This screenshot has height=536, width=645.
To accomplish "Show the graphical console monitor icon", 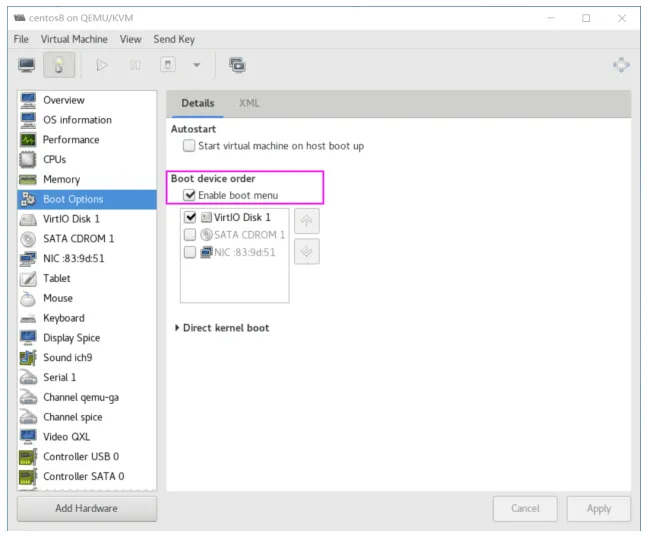I will pyautogui.click(x=27, y=65).
